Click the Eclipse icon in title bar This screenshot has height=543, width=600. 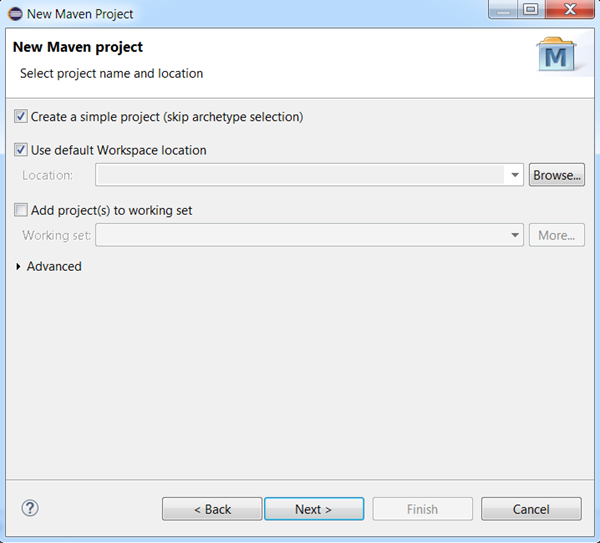point(15,14)
